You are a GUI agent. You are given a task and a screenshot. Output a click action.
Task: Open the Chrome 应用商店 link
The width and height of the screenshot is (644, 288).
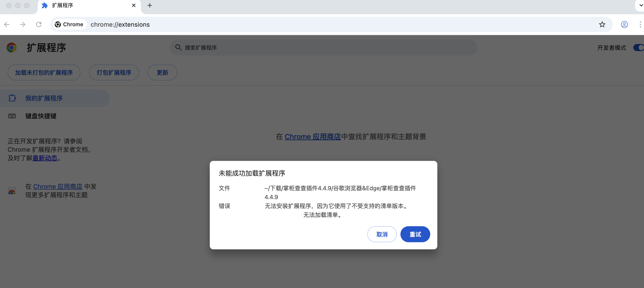point(313,136)
